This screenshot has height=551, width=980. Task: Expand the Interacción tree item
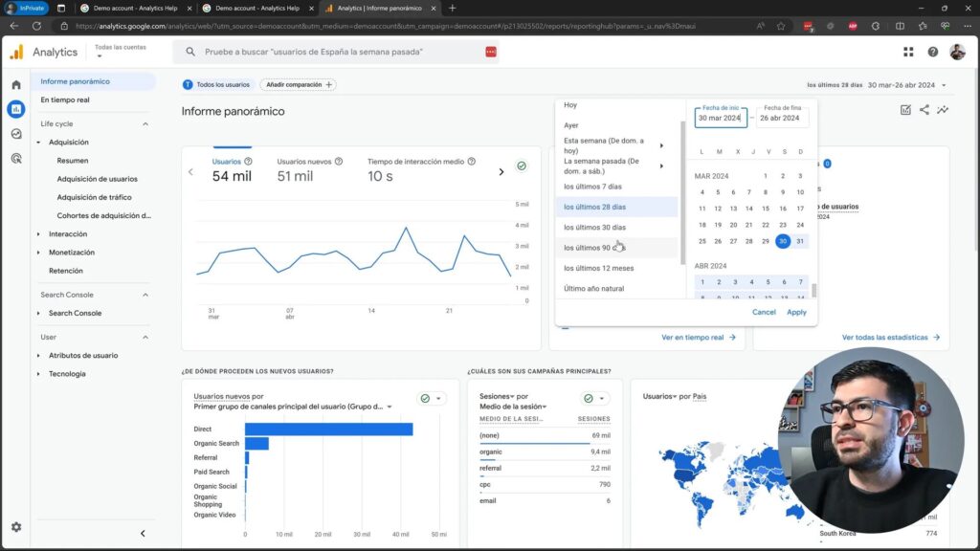tap(38, 234)
